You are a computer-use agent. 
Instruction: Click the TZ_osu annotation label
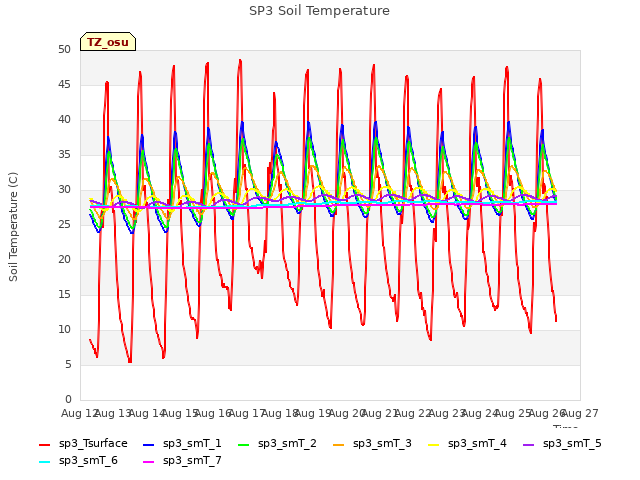click(108, 42)
